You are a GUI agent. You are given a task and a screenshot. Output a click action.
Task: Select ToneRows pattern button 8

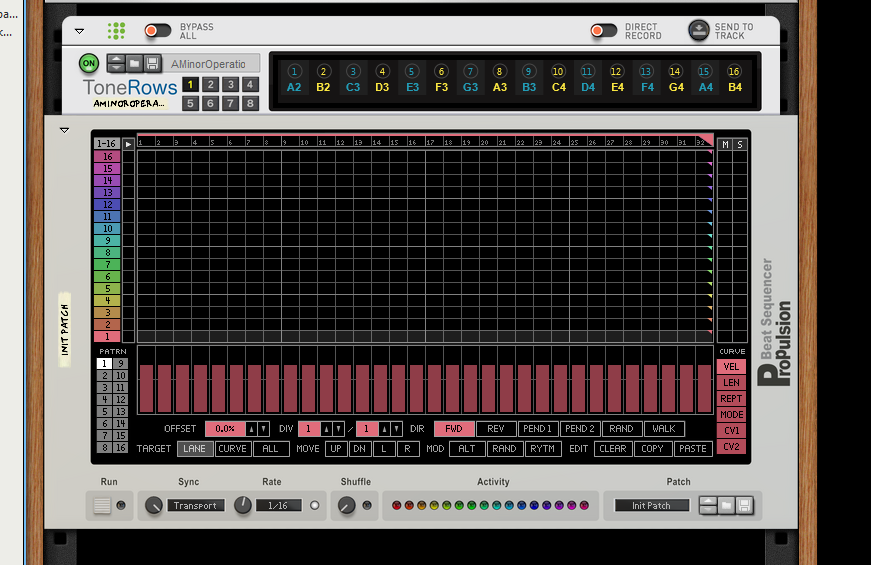[x=250, y=103]
